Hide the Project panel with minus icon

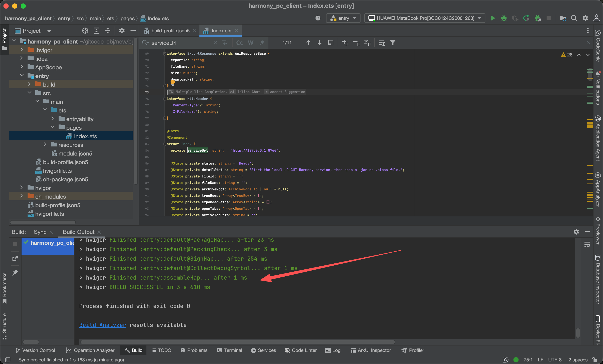[133, 31]
